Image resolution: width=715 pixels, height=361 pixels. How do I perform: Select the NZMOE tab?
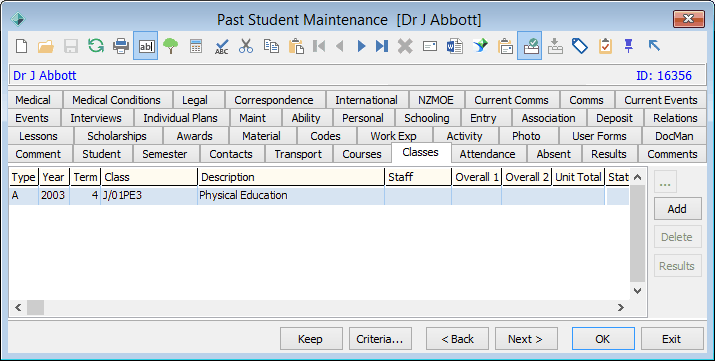click(436, 100)
